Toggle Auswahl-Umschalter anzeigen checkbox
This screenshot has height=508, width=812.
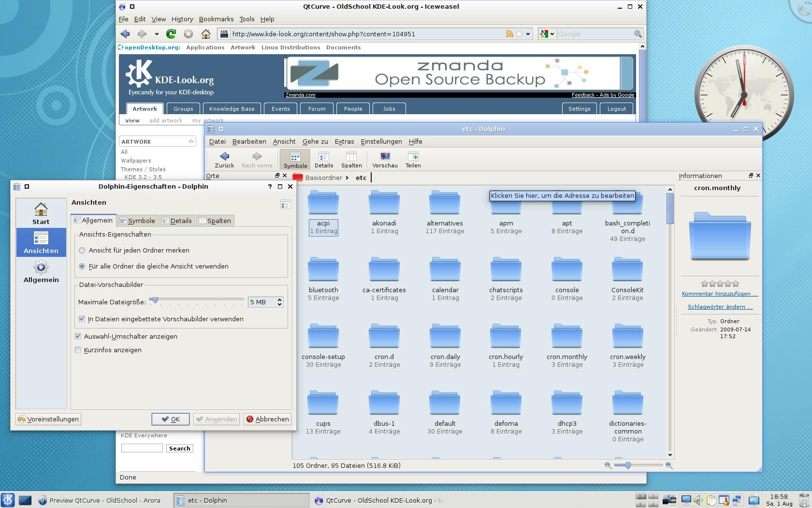(x=78, y=336)
